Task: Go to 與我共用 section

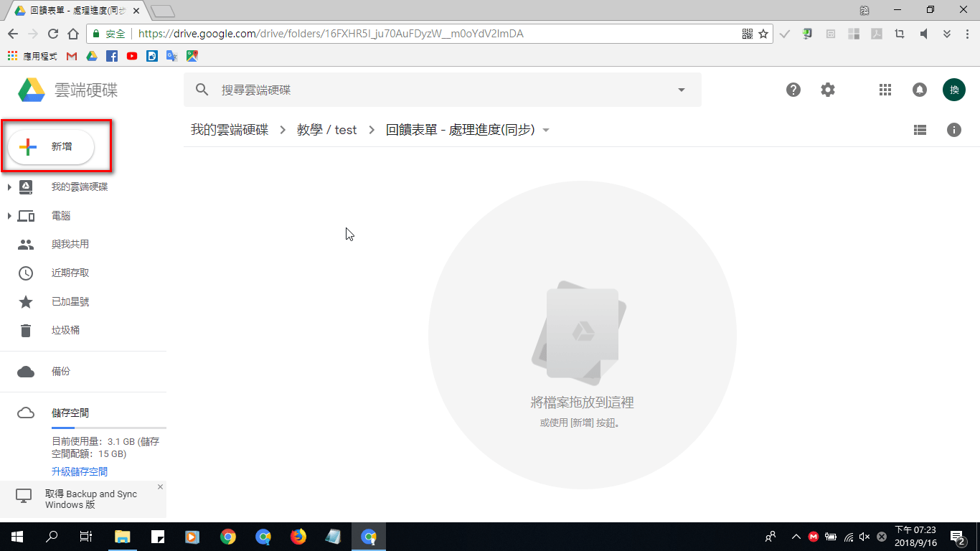Action: [x=70, y=245]
